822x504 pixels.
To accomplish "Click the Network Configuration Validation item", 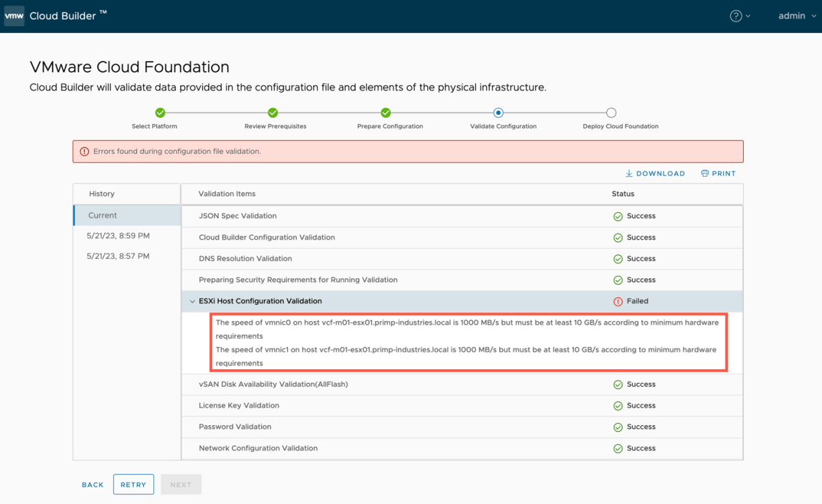I will pos(258,448).
